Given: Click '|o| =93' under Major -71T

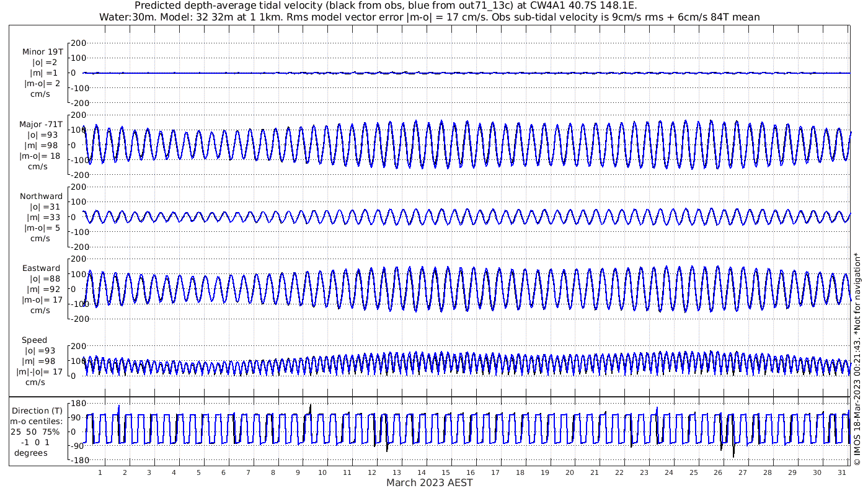Looking at the screenshot, I should (42, 135).
